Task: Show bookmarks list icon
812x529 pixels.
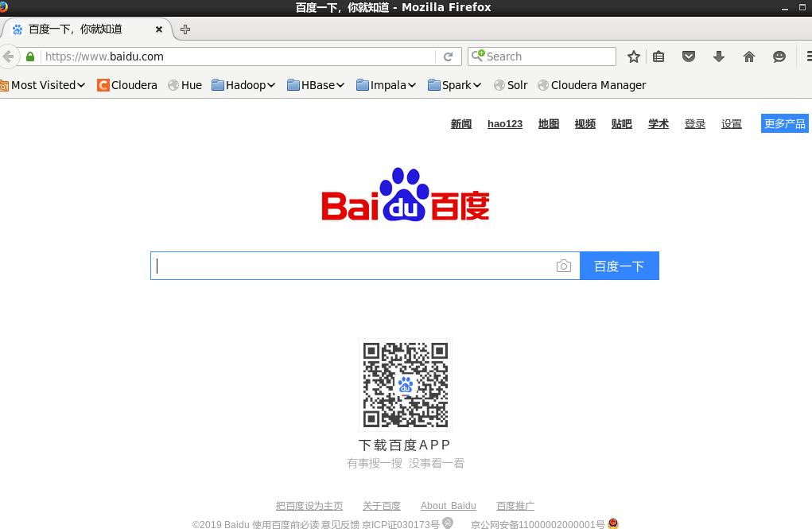Action: pyautogui.click(x=659, y=56)
